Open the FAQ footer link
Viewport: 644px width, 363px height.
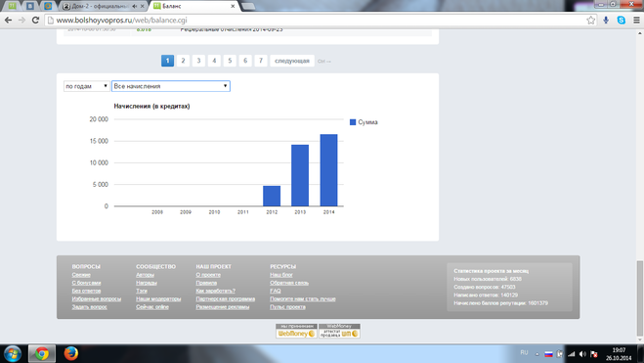pyautogui.click(x=276, y=291)
